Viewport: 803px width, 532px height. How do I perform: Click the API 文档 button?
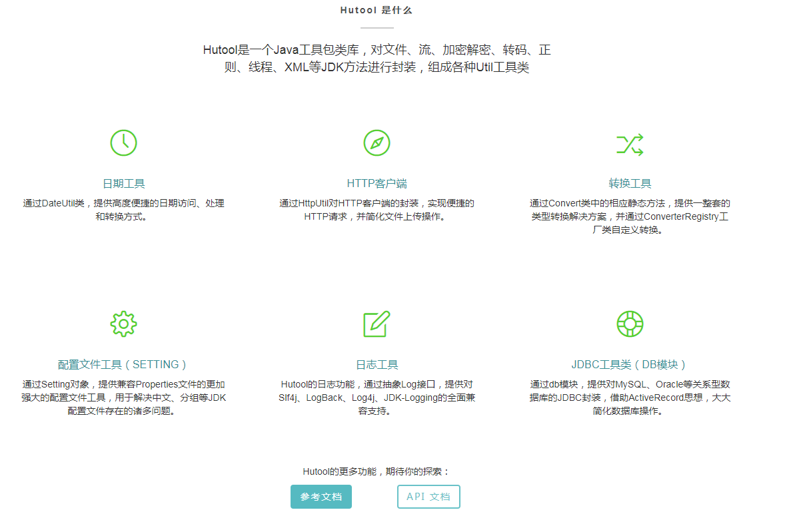coord(428,497)
